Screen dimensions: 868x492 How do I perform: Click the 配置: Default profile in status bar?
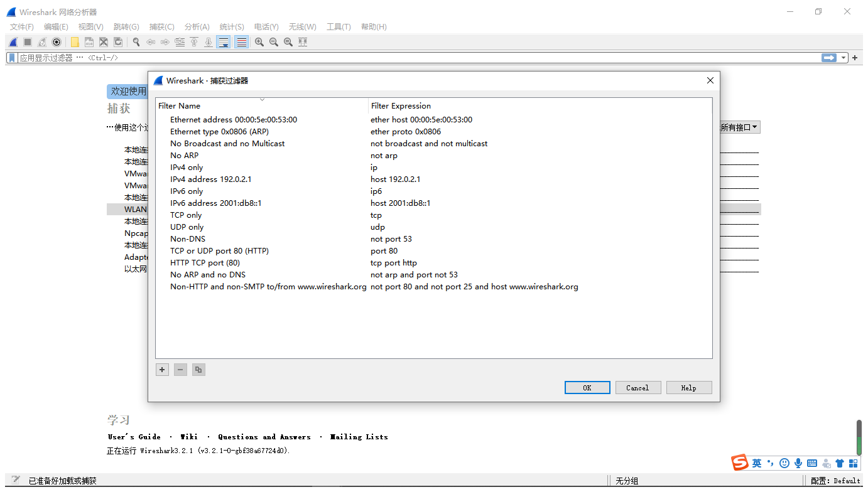click(835, 481)
